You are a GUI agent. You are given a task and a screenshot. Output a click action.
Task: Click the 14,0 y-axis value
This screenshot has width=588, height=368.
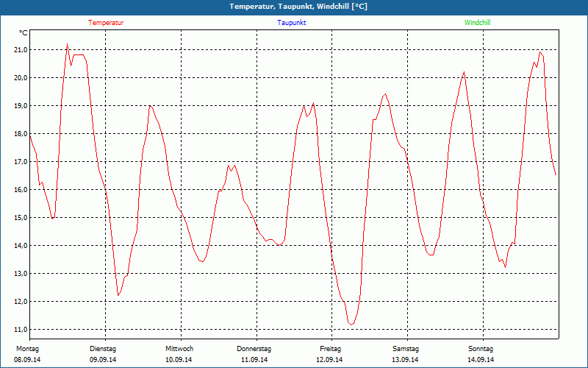[21, 246]
